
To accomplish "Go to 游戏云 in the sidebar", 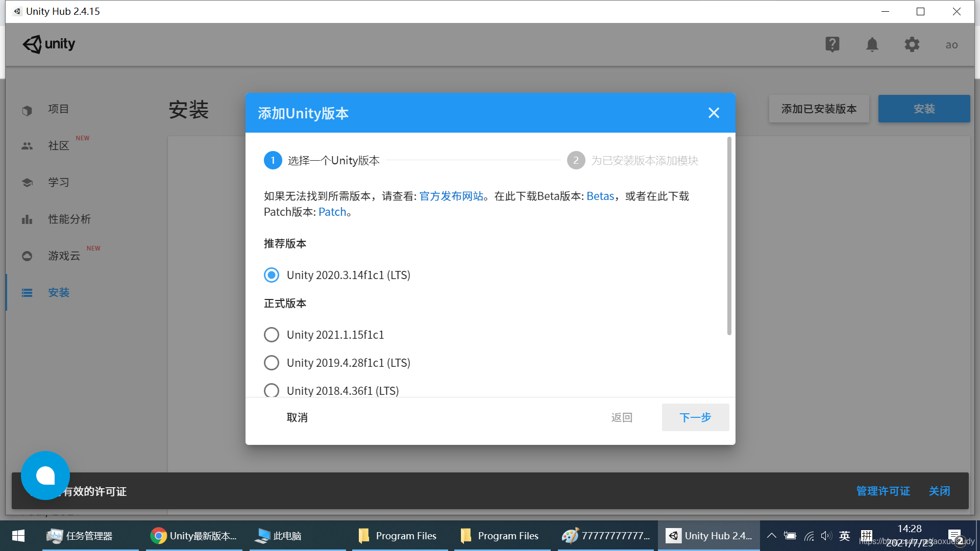I will click(x=64, y=256).
